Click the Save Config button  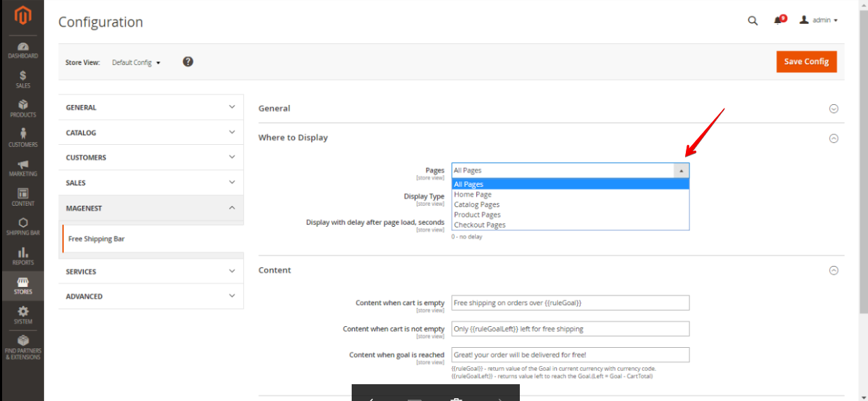pos(806,62)
